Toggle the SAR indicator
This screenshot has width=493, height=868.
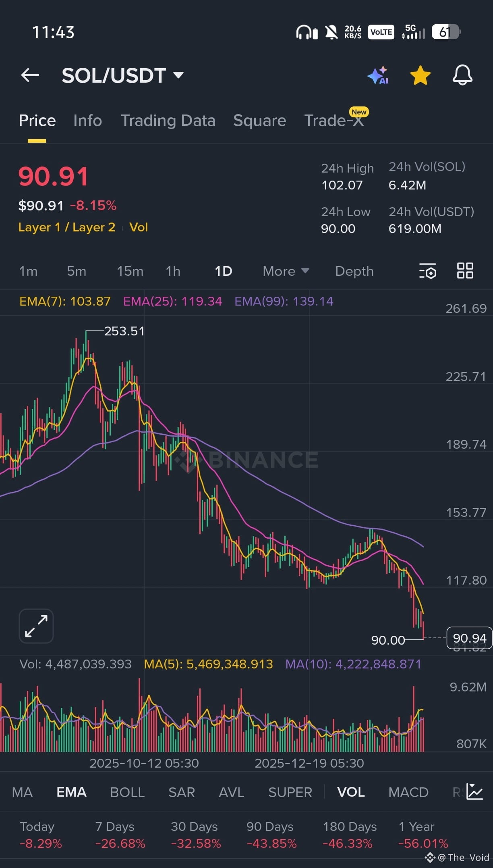[x=182, y=792]
